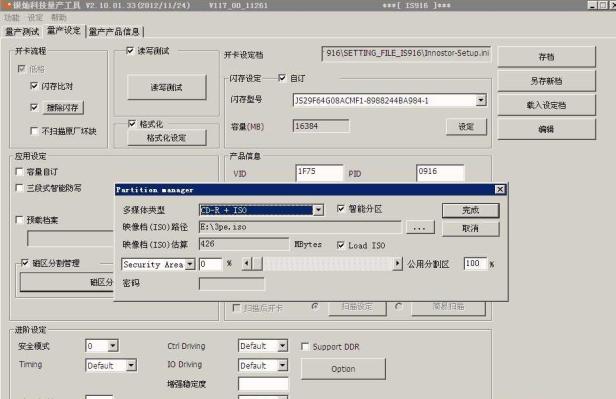The image size is (616, 399).
Task: Click the 映像档(ISO)路径 path field
Action: [300, 227]
